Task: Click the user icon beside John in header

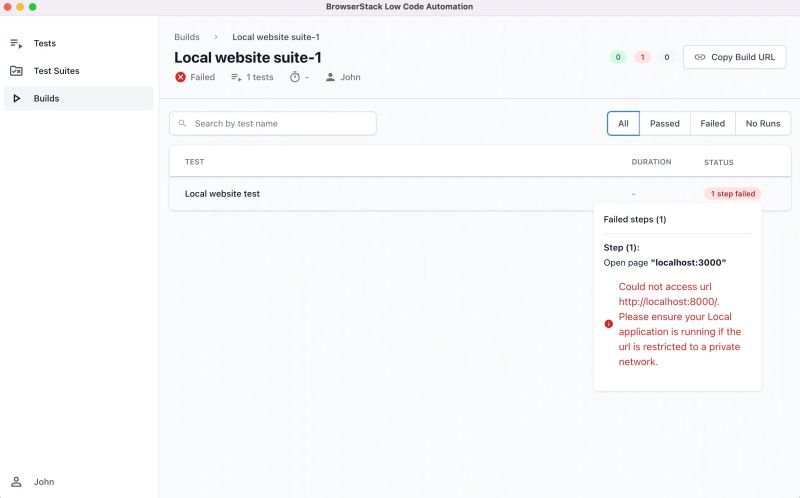Action: [x=331, y=77]
